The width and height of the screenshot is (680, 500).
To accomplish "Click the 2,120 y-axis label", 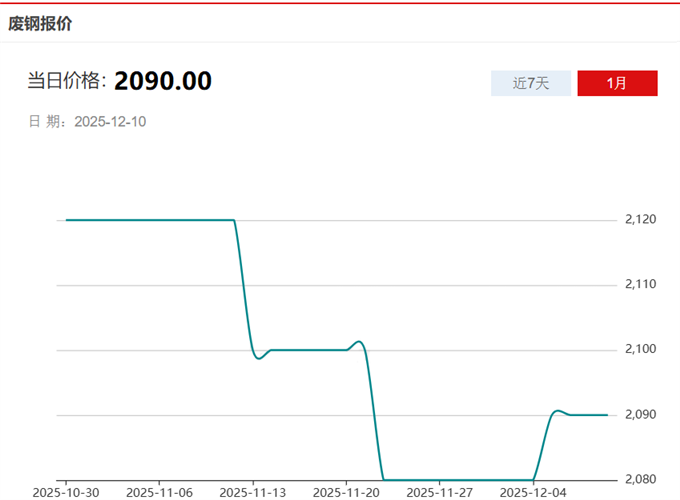I will pos(640,220).
